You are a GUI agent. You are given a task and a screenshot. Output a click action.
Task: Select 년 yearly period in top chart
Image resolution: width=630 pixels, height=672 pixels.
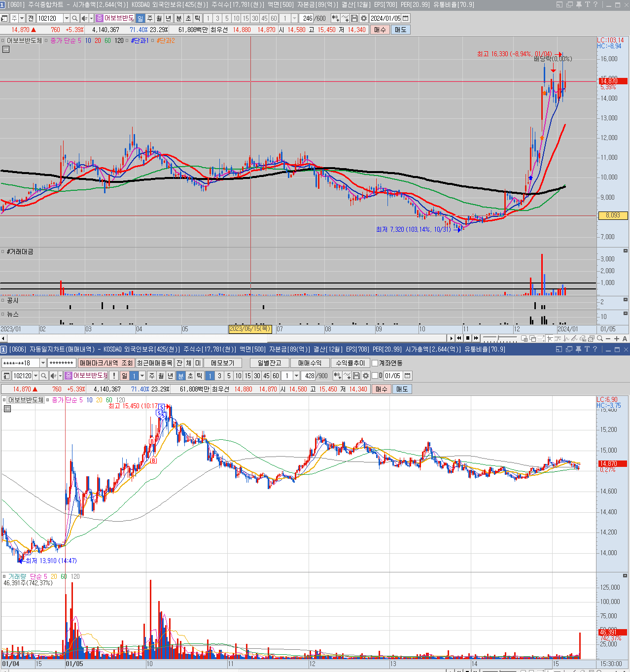coord(169,18)
